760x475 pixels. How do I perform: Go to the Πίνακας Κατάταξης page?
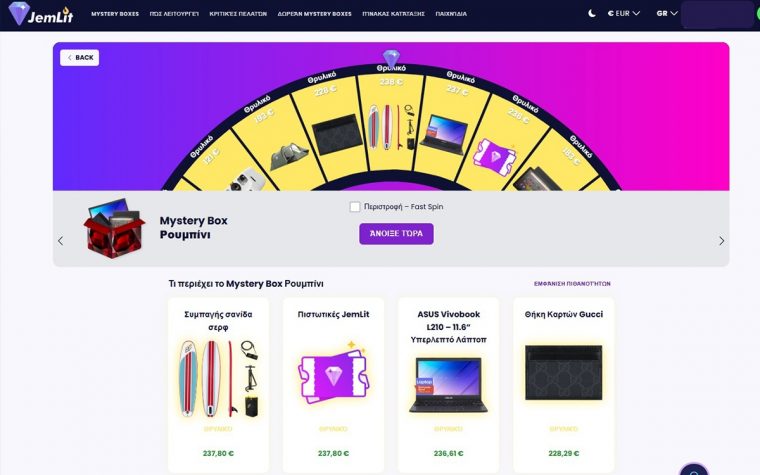pos(393,14)
